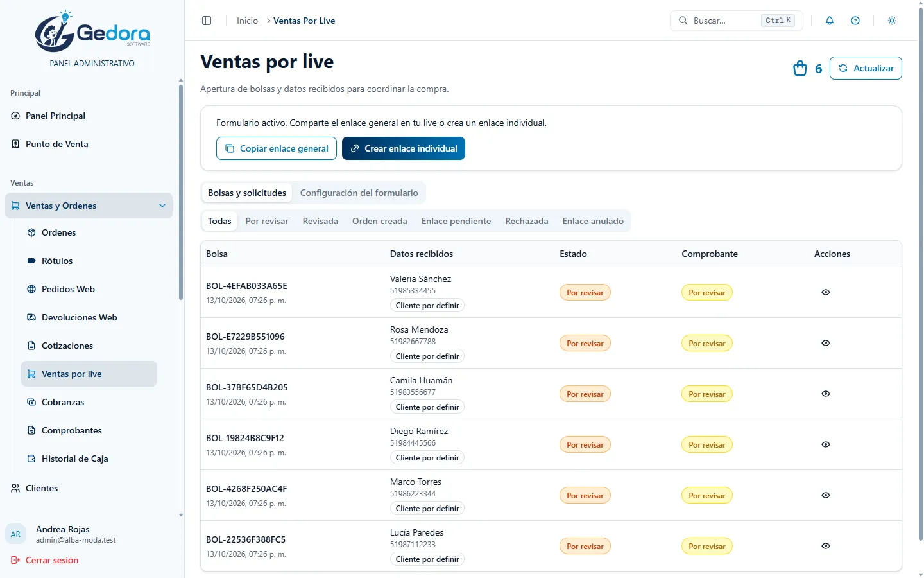
Task: Switch to Configuración del formulario tab
Action: 359,193
